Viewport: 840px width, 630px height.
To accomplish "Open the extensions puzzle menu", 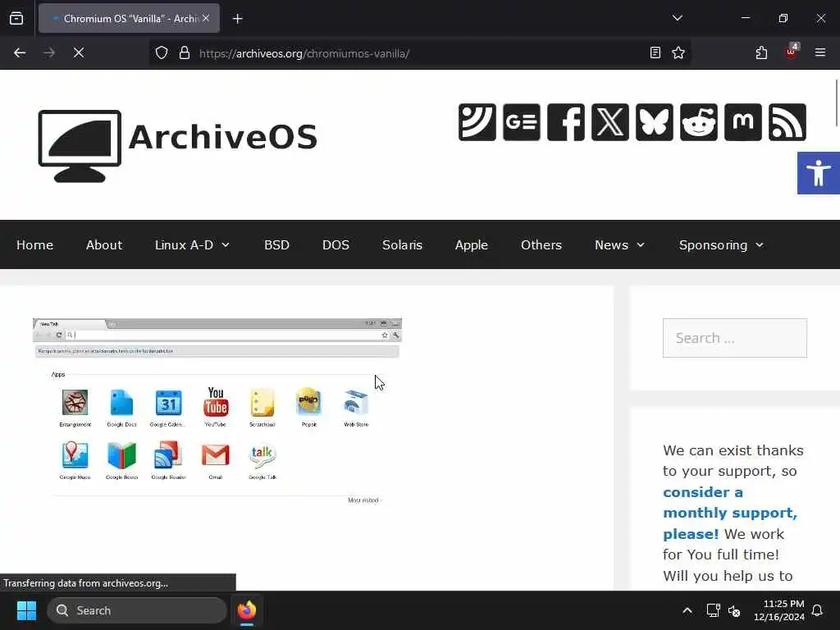I will coord(761,52).
